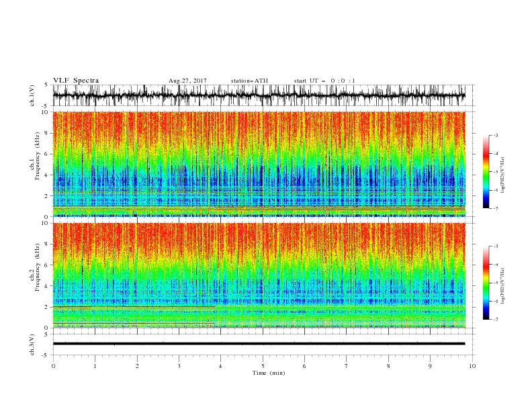532x411 pixels.
Task: Select the ch.2 color bar "log(PSD)(V²/Hz)" label
Action: pos(502,286)
